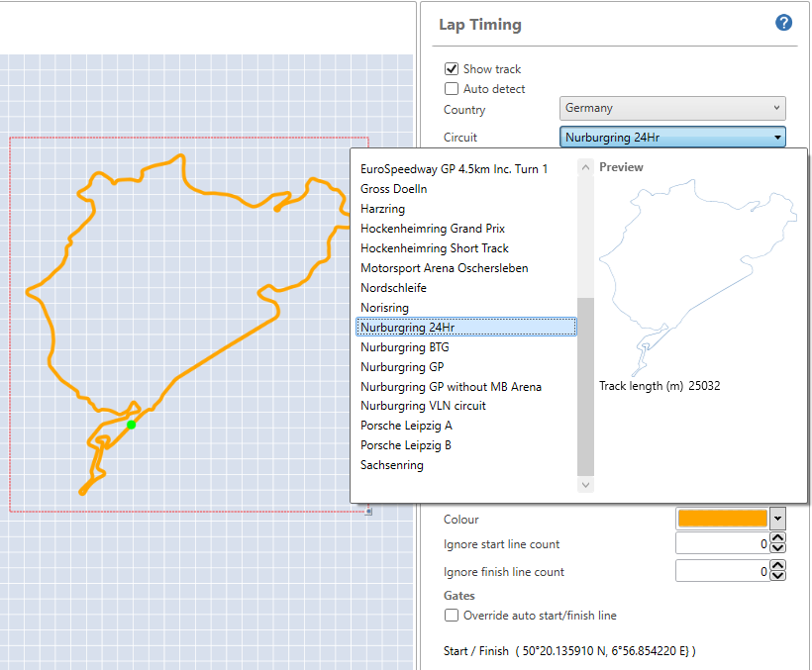Click the Track length (m) 25032 text
Viewport: 812px width, 670px height.
click(x=660, y=386)
